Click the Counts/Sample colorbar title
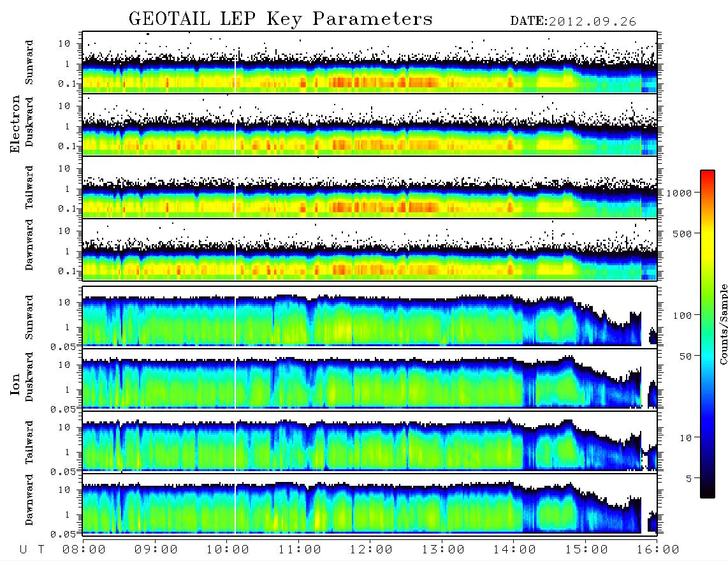 [724, 324]
